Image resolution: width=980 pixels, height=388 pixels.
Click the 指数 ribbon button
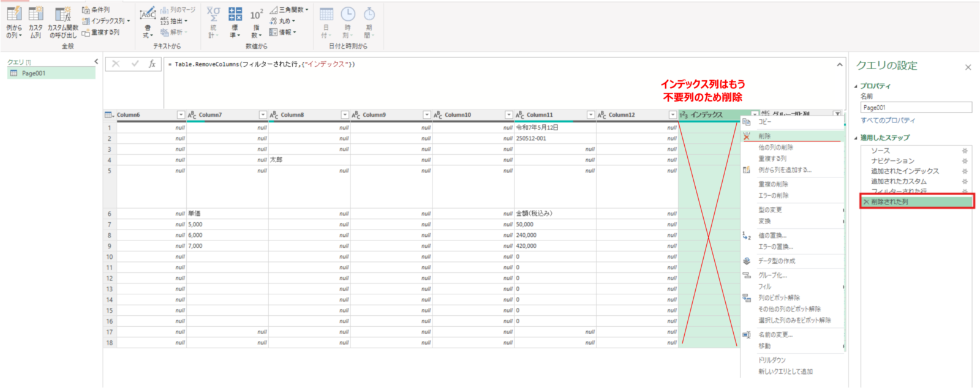pos(256,23)
